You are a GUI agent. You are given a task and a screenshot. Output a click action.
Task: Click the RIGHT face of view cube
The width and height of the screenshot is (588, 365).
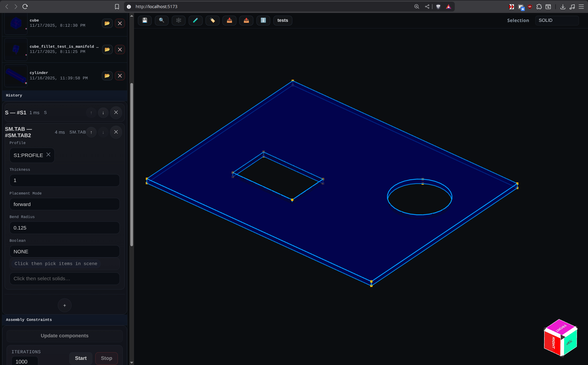(553, 343)
